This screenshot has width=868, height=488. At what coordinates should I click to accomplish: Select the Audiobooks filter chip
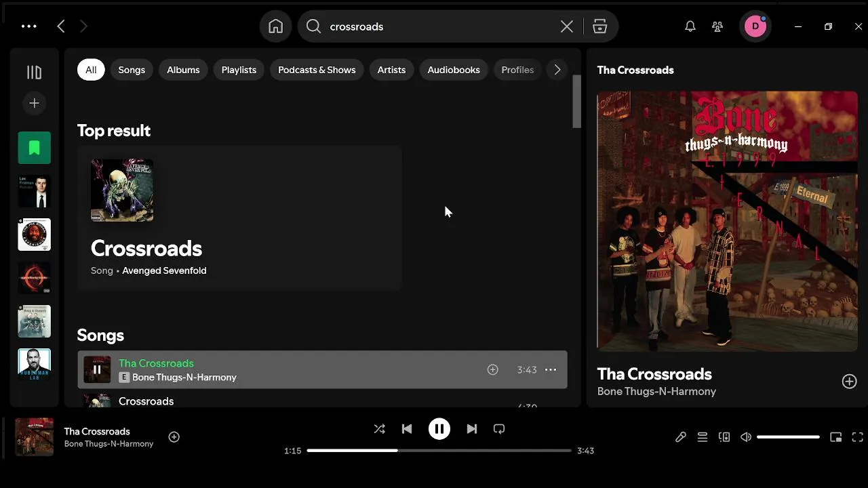click(x=454, y=70)
